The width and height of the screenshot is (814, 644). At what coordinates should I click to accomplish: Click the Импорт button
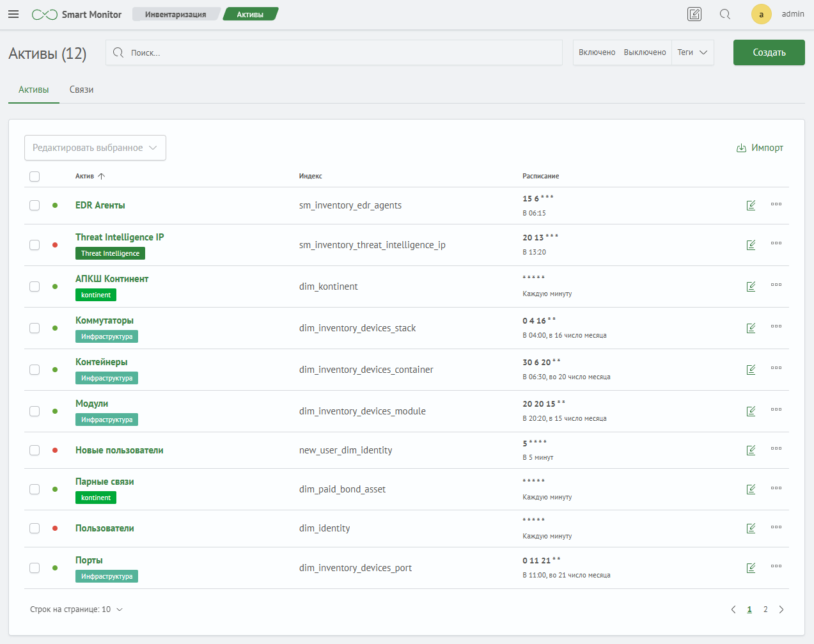[x=760, y=148]
